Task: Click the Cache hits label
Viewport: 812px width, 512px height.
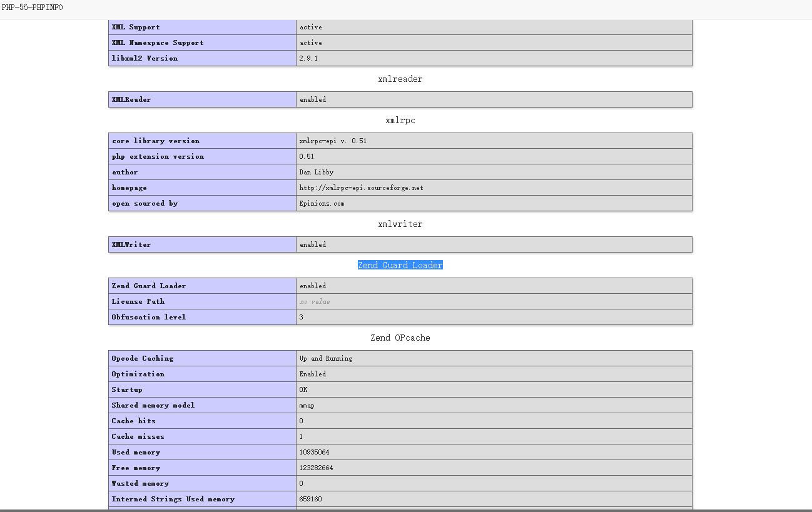Action: point(134,421)
